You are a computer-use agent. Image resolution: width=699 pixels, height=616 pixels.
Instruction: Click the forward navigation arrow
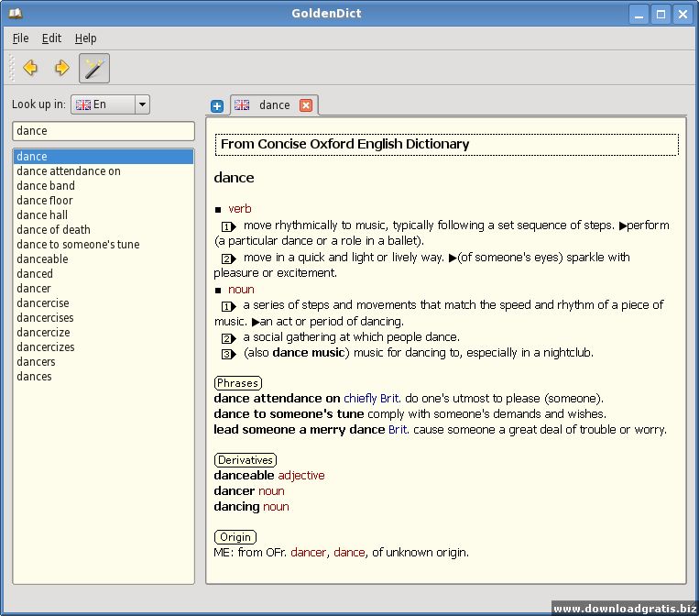tap(61, 68)
